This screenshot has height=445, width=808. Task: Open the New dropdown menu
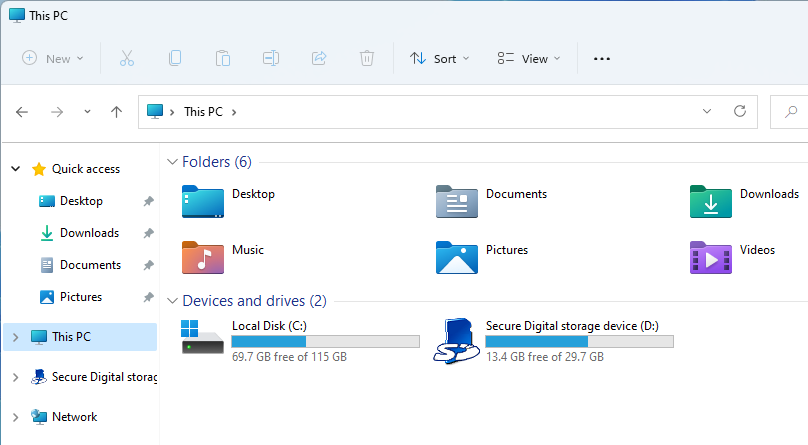(53, 58)
